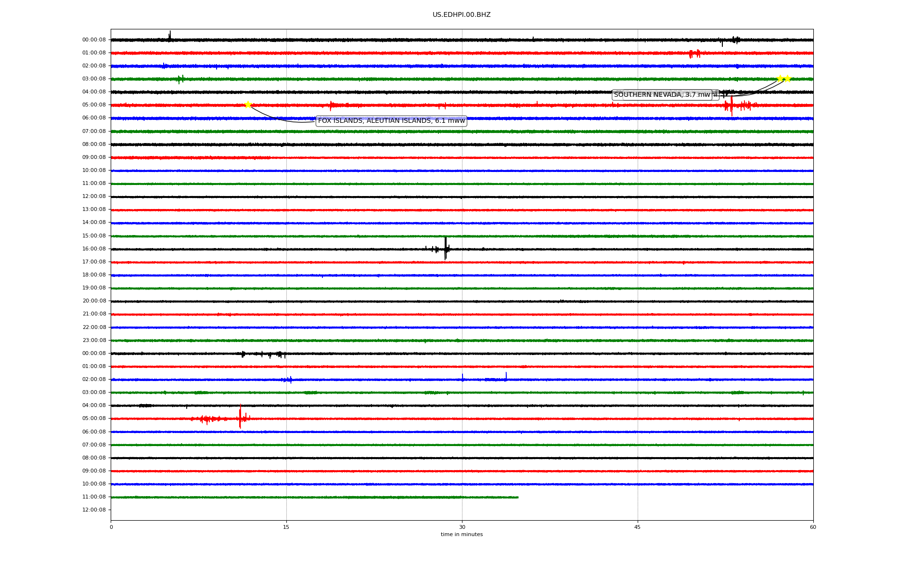This screenshot has height=578, width=924.
Task: Click the 45 tick on the x-axis
Action: [638, 527]
